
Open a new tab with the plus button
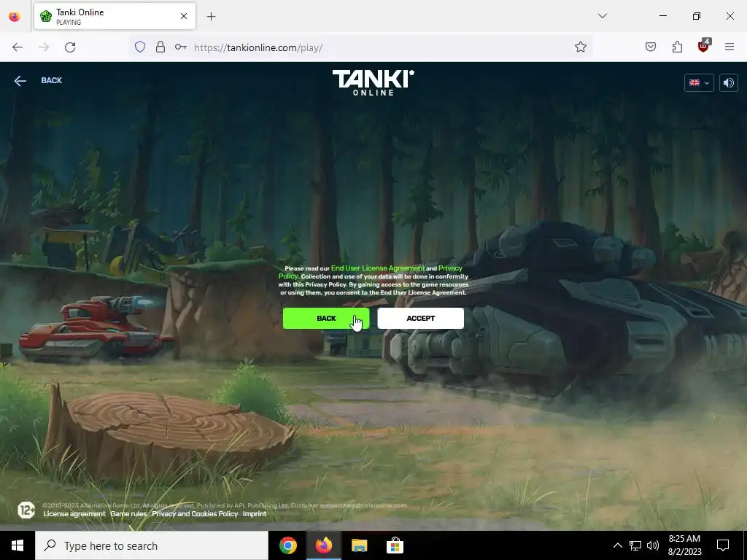click(x=211, y=17)
